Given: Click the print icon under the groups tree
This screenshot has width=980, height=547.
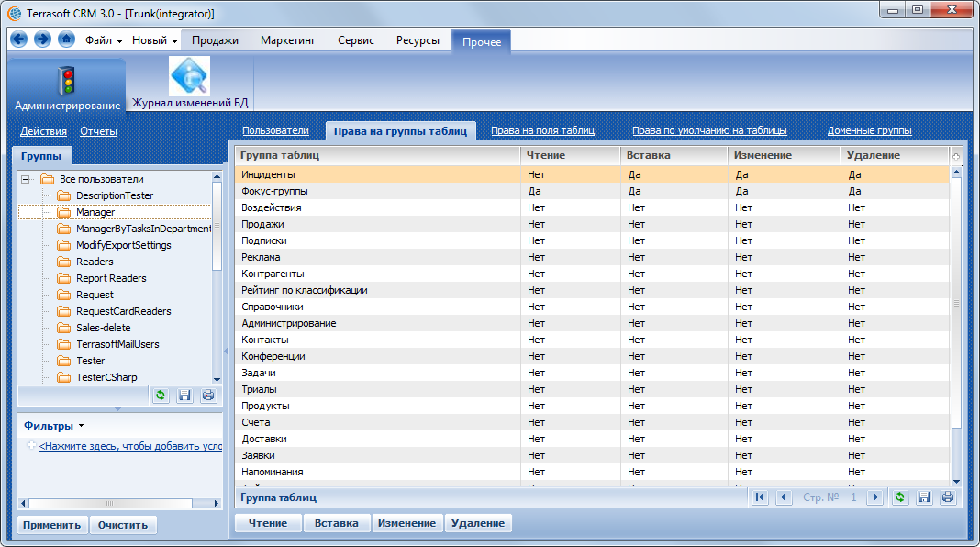Looking at the screenshot, I should coord(208,395).
